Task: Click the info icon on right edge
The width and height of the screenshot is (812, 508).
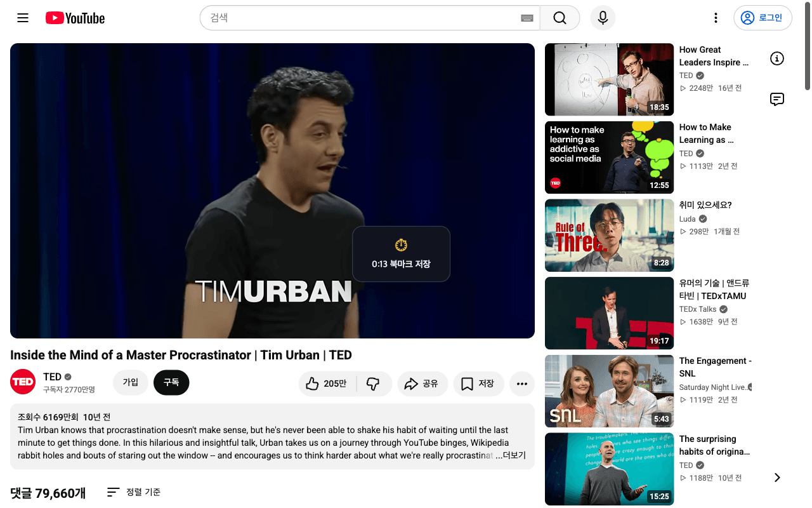Action: click(777, 58)
